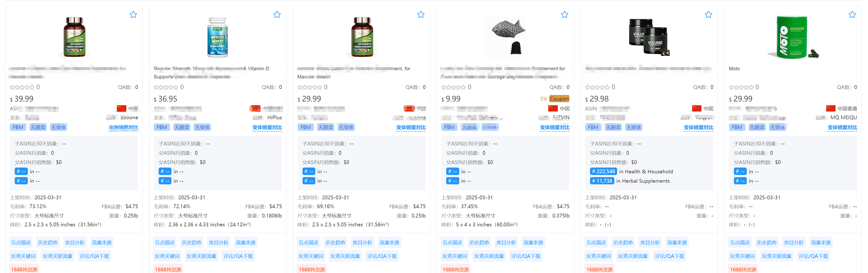868x273 pixels.
Task: Click 1688找货源 on the HiPlus card
Action: tap(168, 269)
